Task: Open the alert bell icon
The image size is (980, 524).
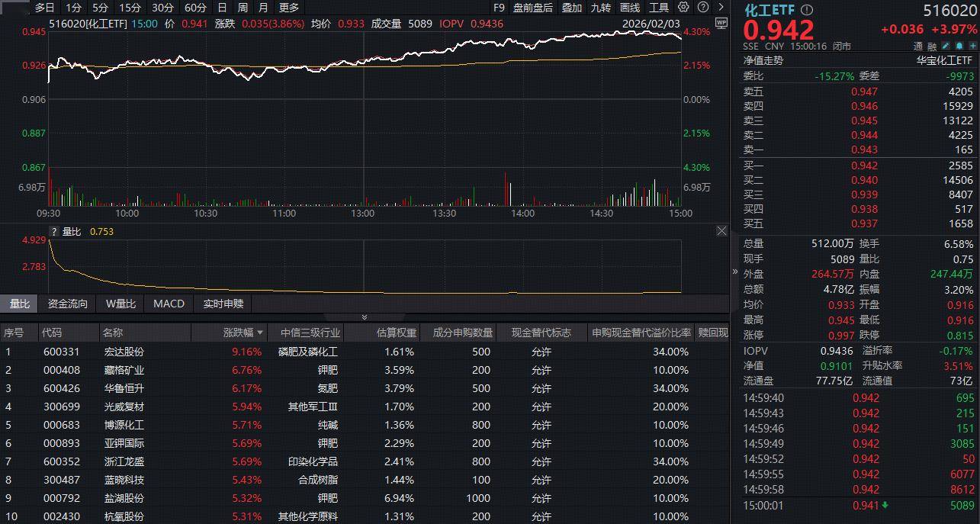Action: tap(960, 46)
